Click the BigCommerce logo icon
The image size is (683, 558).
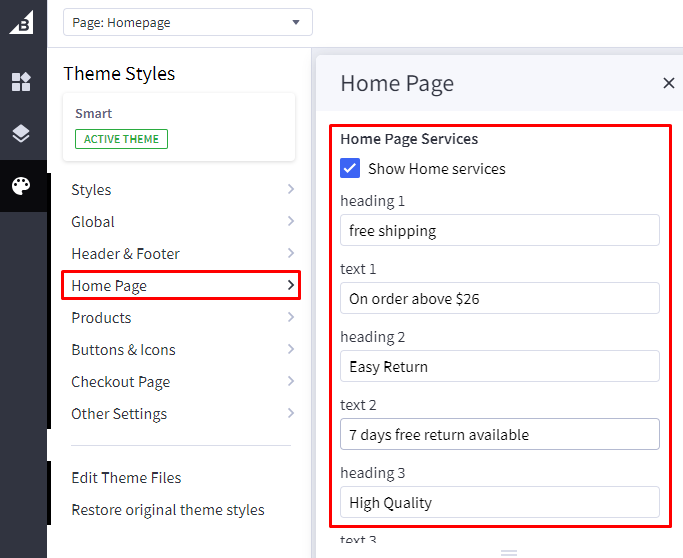(22, 21)
